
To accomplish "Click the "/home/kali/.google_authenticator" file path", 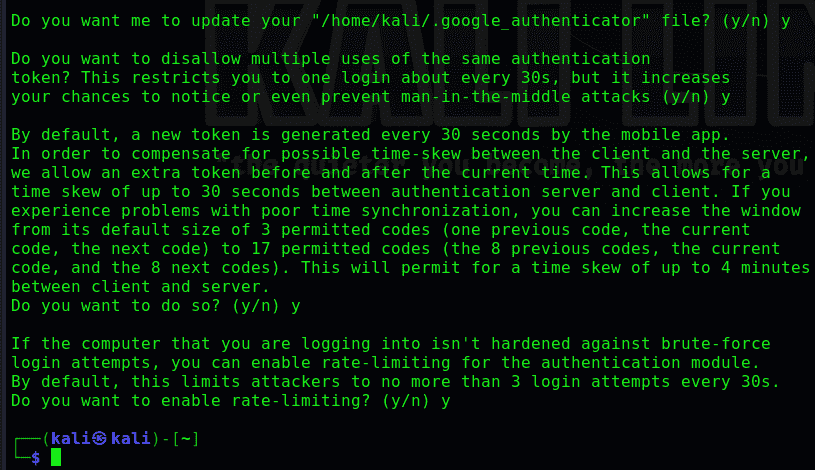I will click(402, 21).
